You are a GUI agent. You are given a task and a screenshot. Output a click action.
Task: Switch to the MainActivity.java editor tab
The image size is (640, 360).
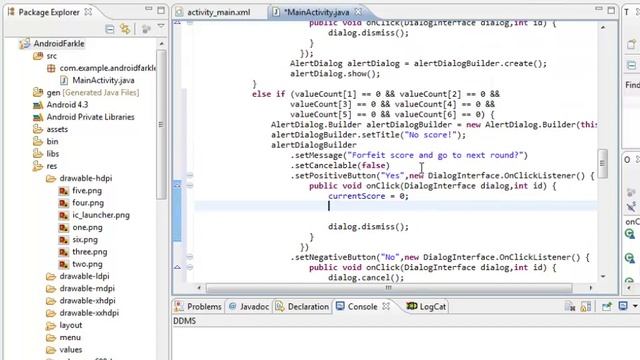316,12
